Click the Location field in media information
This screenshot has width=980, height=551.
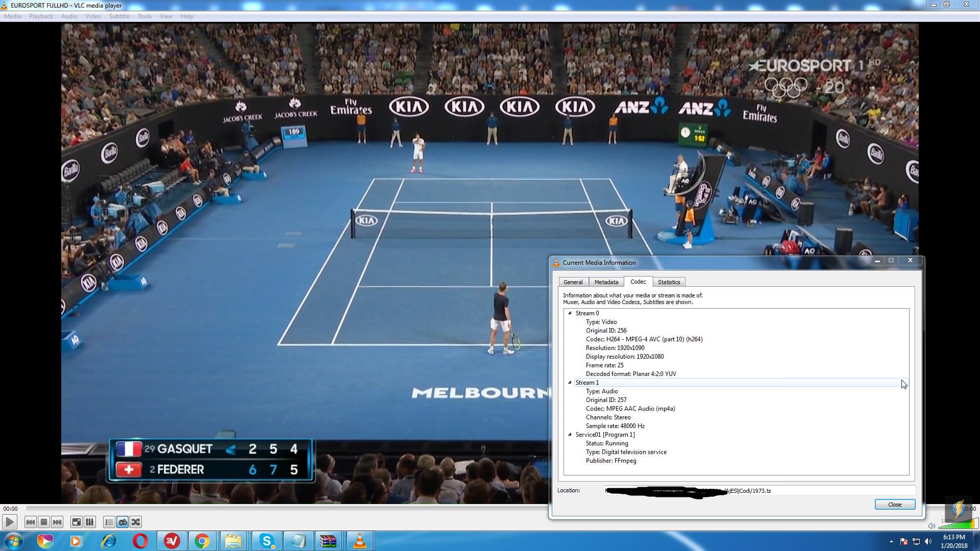point(759,491)
